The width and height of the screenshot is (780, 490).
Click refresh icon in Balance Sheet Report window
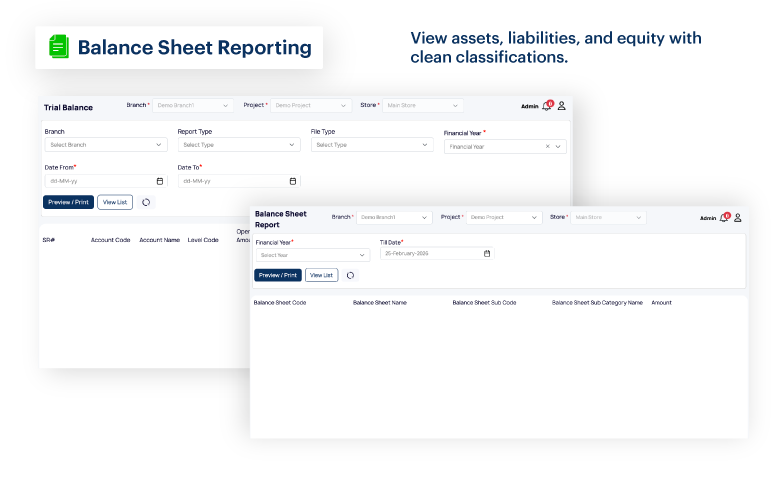(x=350, y=276)
